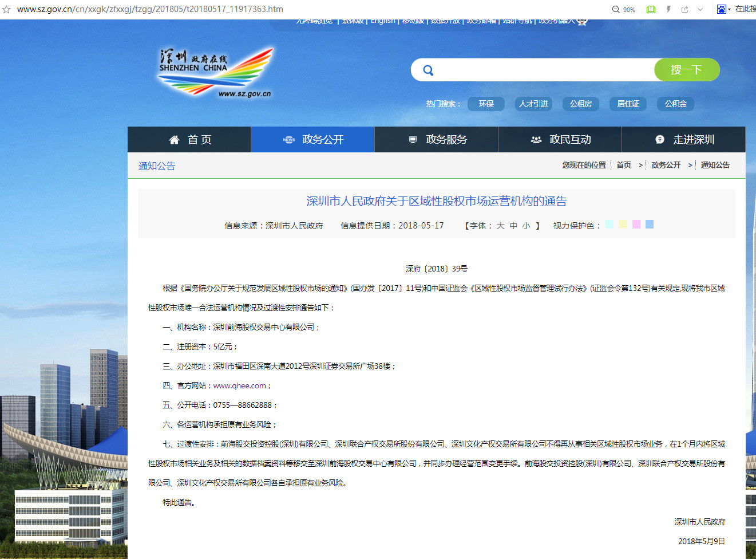756x559 pixels.
Task: Click the magnifier icon in search box
Action: click(x=428, y=70)
